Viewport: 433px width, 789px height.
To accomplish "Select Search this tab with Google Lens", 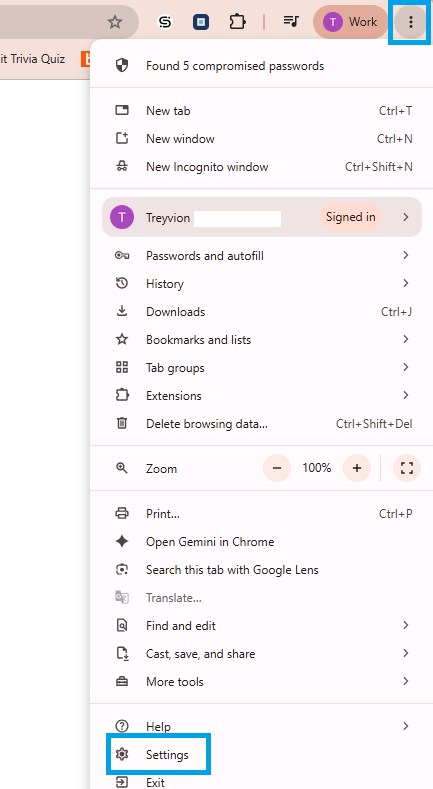I will 262,570.
